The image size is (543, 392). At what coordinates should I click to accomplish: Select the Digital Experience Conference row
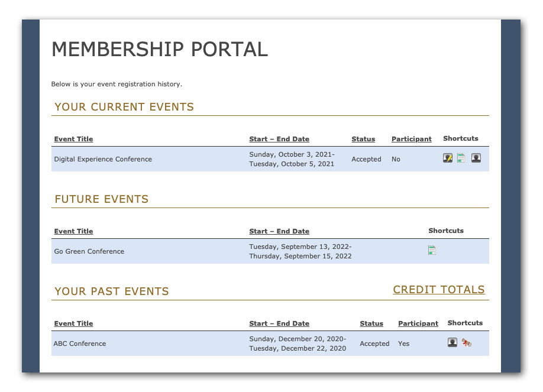(x=102, y=159)
